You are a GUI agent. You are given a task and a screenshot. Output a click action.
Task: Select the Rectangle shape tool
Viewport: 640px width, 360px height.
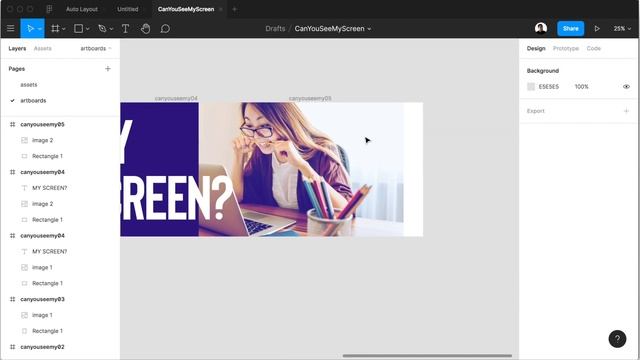click(78, 29)
